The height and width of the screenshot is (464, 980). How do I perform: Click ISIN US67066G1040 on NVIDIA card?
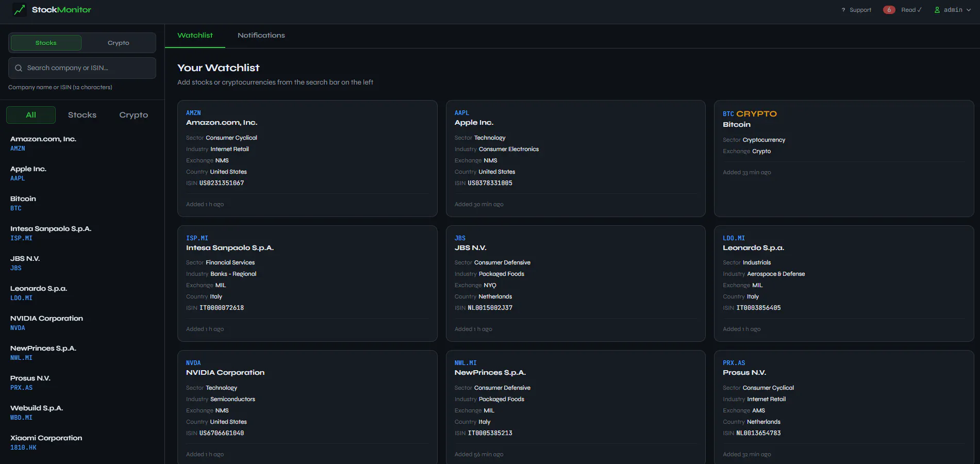click(x=222, y=433)
